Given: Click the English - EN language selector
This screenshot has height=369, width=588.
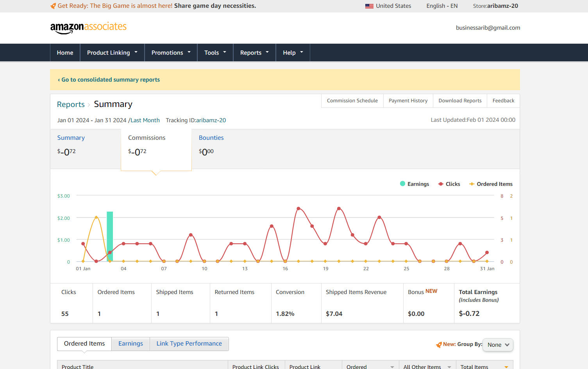Looking at the screenshot, I should (x=442, y=6).
